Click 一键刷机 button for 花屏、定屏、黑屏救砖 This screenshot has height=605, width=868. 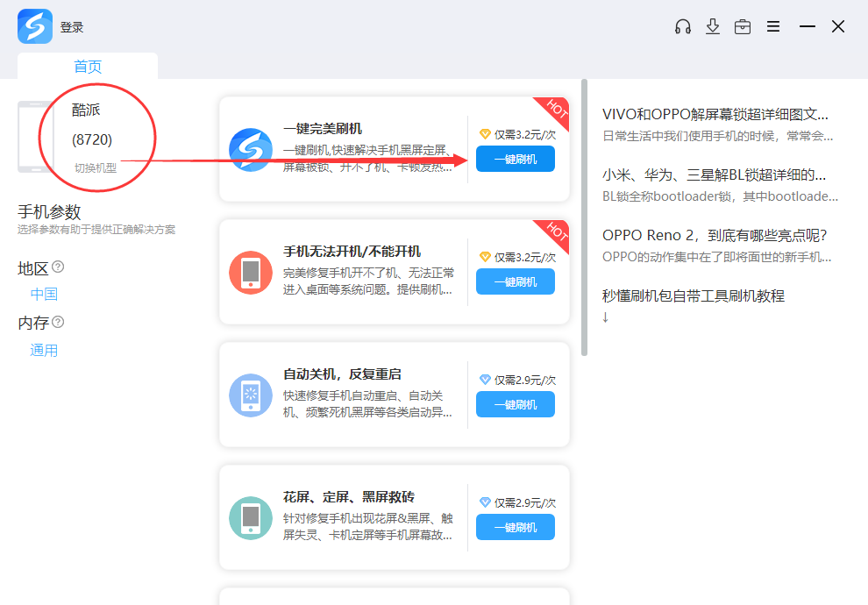516,528
